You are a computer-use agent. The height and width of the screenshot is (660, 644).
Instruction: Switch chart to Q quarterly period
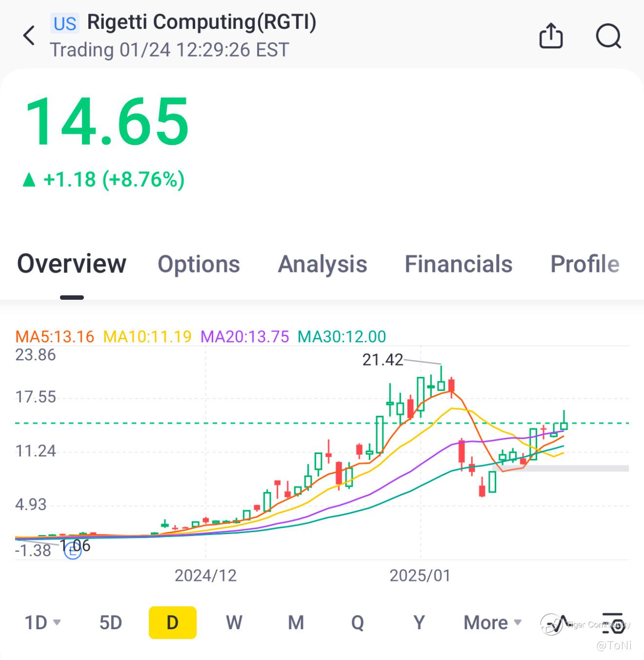358,623
